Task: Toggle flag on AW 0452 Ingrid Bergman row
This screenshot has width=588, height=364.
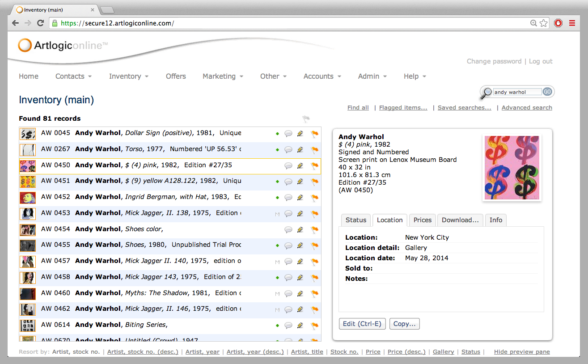Action: point(314,197)
